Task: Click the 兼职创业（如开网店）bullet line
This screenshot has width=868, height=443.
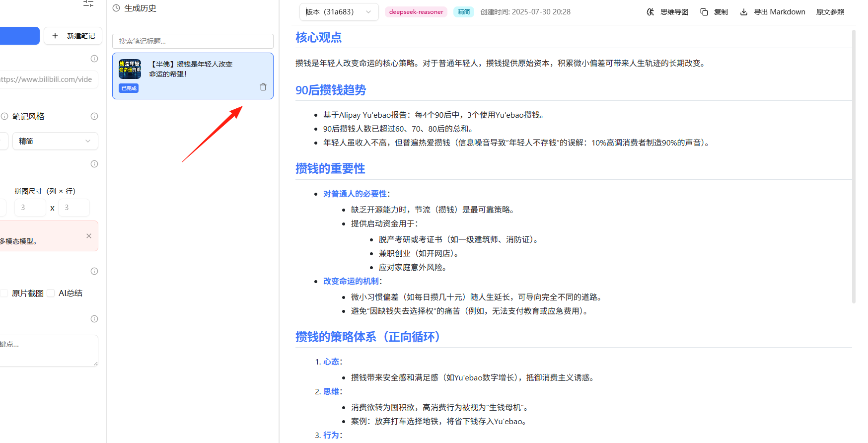Action: 420,253
